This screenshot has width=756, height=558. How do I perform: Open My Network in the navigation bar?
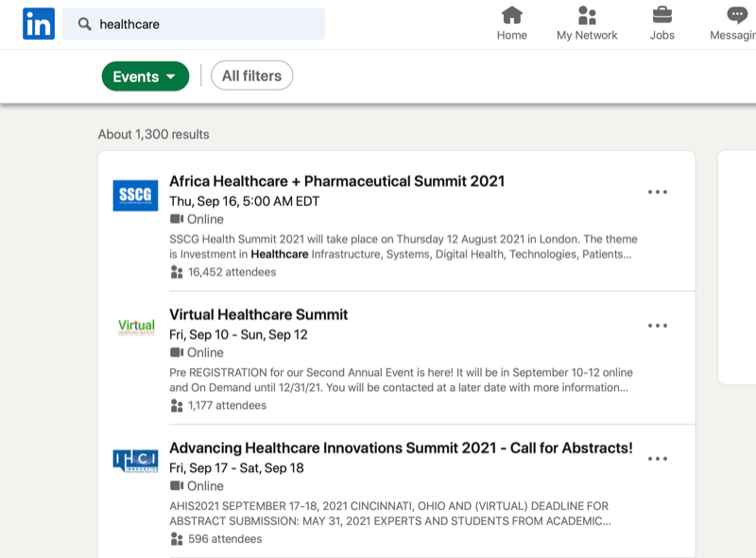pyautogui.click(x=587, y=23)
